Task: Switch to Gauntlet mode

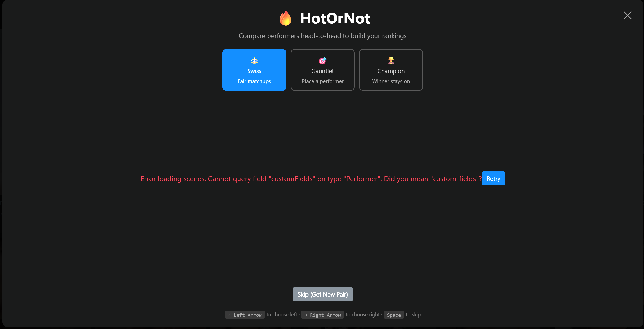Action: (x=322, y=70)
